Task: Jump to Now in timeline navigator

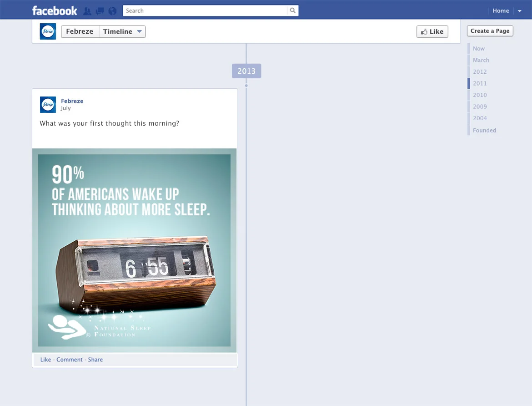Action: (478, 49)
